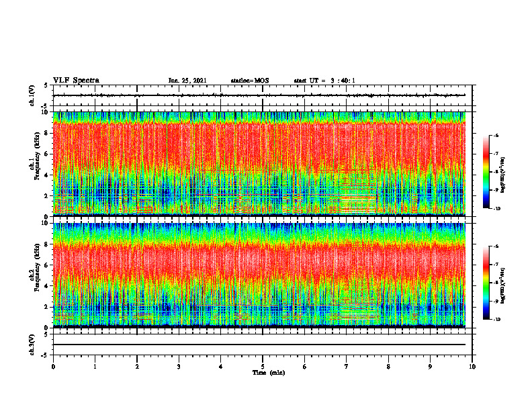Click the "ch.1(V)" waveform axis label
Viewport: 532px width, 411px height.
click(32, 95)
